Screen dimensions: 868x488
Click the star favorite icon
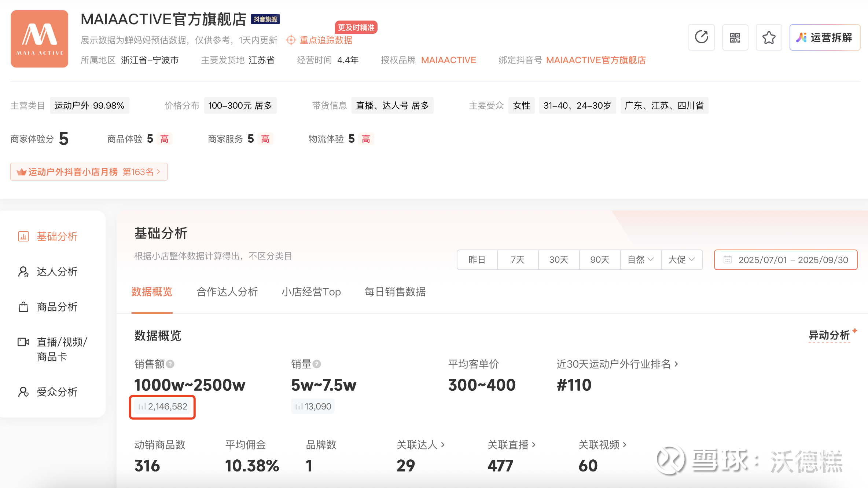tap(769, 37)
